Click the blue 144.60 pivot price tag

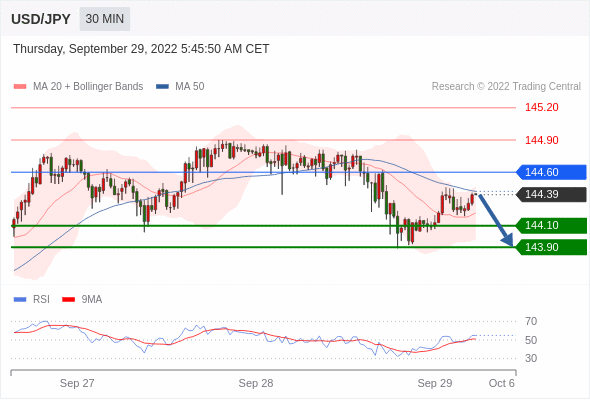pyautogui.click(x=551, y=172)
